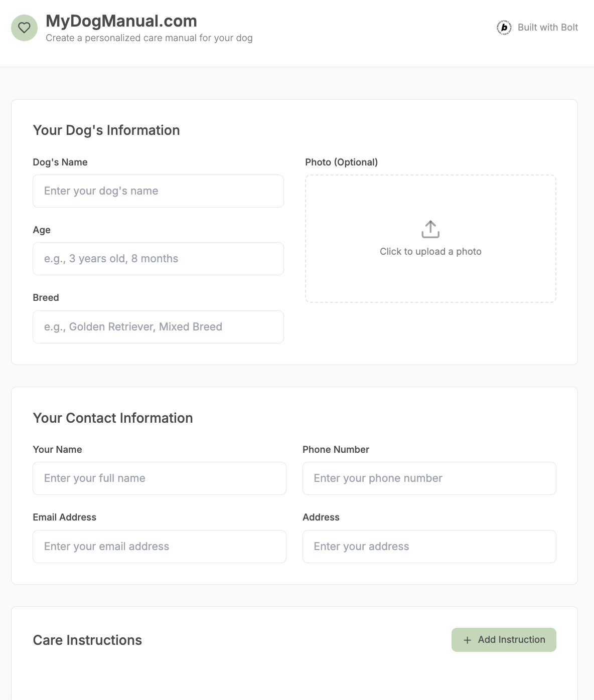This screenshot has width=594, height=700.
Task: Click the upload arrow icon
Action: coord(430,229)
